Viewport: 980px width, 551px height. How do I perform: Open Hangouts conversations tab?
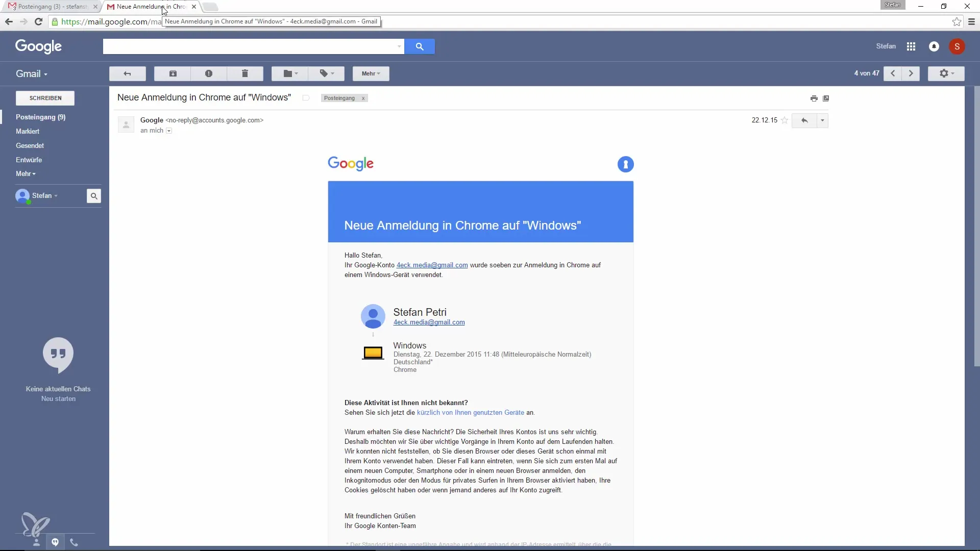pyautogui.click(x=55, y=542)
